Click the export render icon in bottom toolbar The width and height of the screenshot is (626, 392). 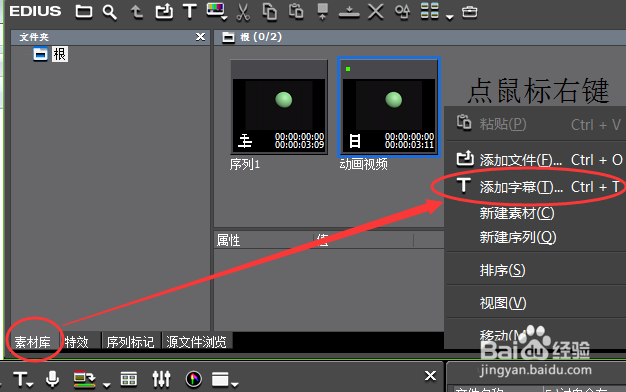(85, 379)
